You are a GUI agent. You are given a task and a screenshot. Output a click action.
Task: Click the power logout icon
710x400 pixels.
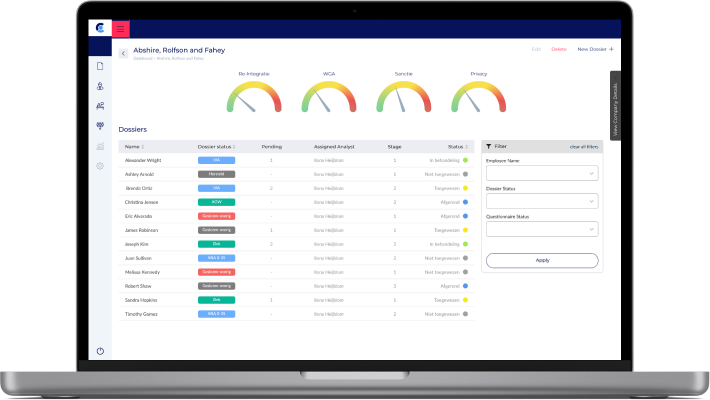100,351
